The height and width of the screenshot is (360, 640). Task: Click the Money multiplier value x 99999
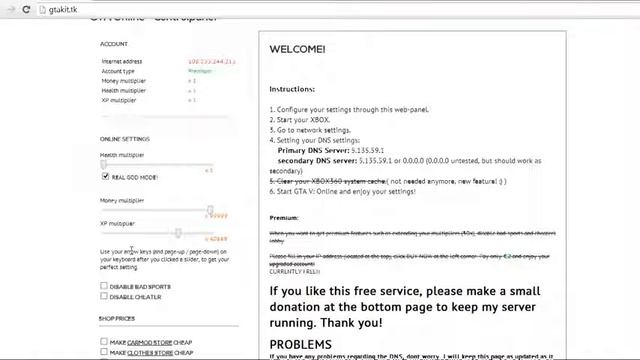(216, 216)
